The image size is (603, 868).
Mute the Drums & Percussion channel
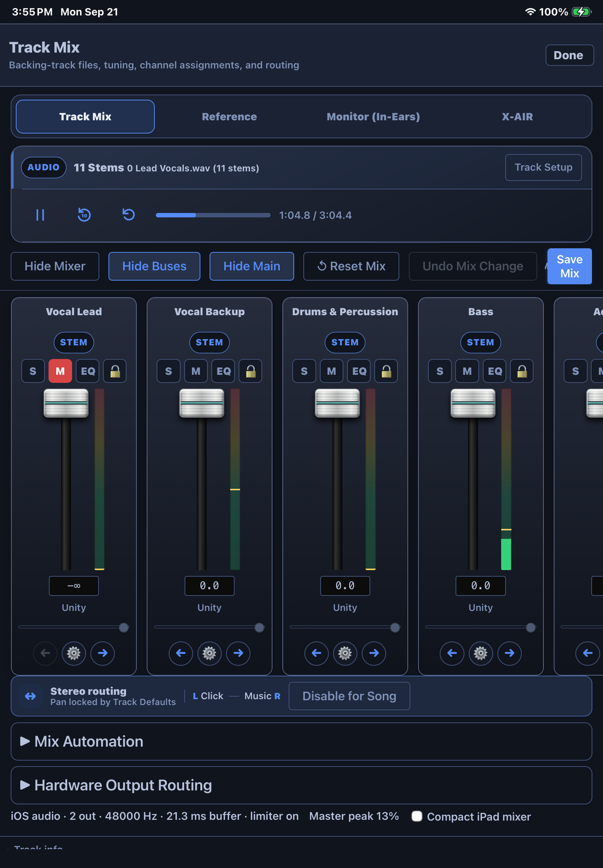coord(331,371)
